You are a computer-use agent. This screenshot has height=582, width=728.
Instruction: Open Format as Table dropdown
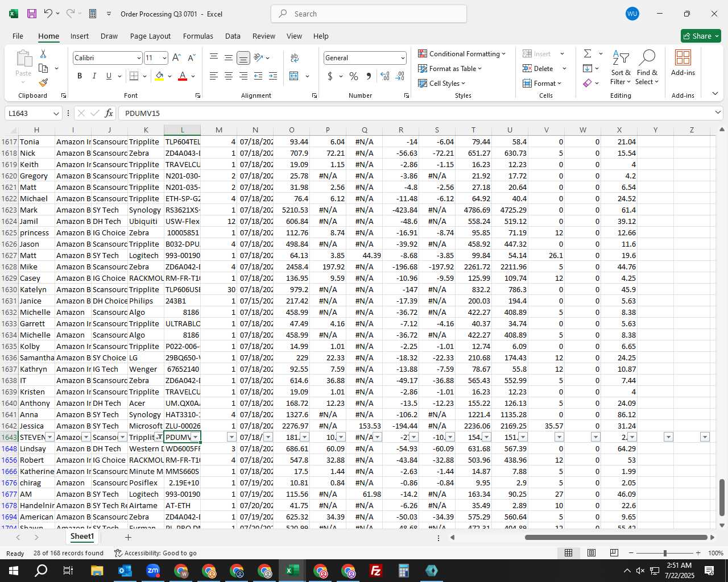point(450,68)
